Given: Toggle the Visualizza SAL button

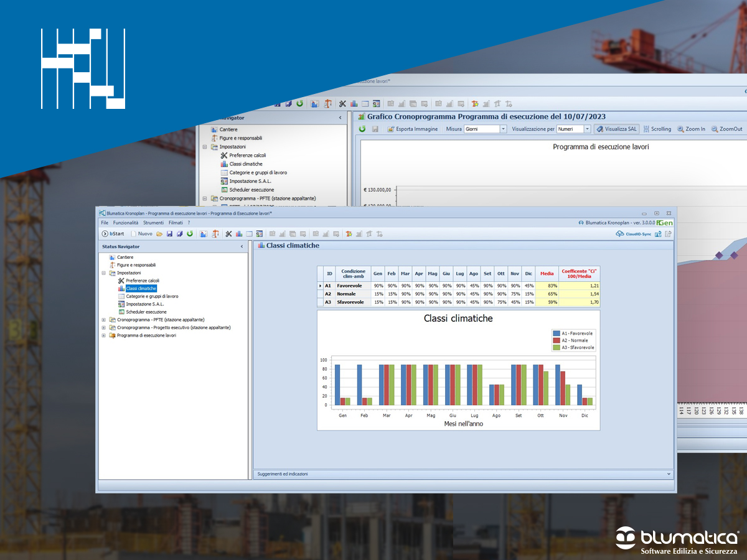Looking at the screenshot, I should [x=616, y=129].
